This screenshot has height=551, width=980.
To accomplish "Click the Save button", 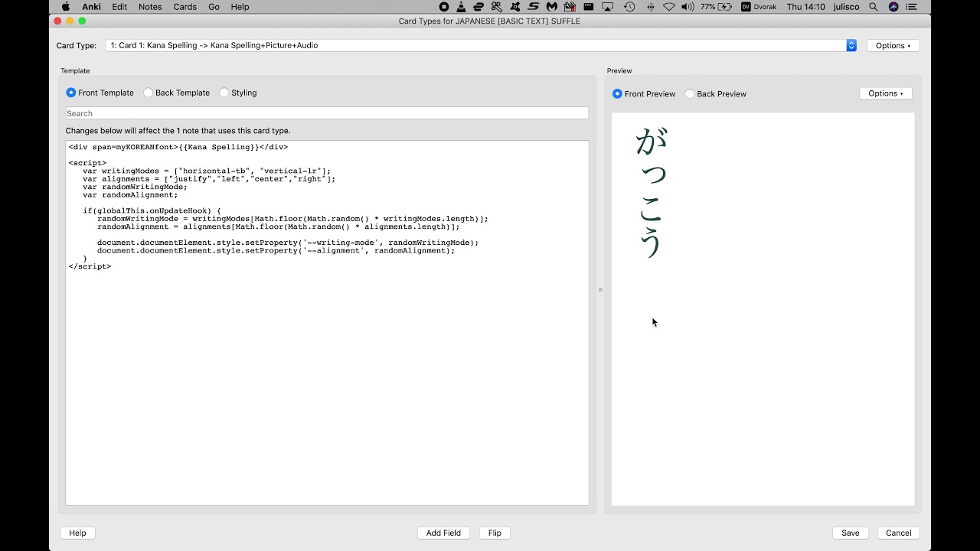I will (850, 533).
